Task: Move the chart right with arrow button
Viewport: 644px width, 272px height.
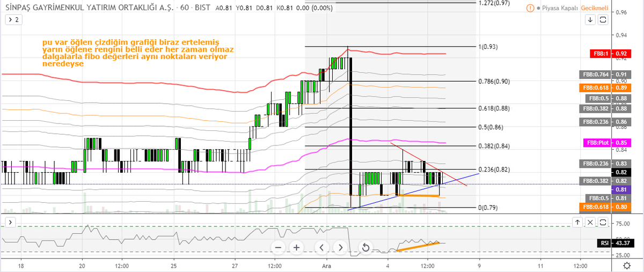Action: 340,247
